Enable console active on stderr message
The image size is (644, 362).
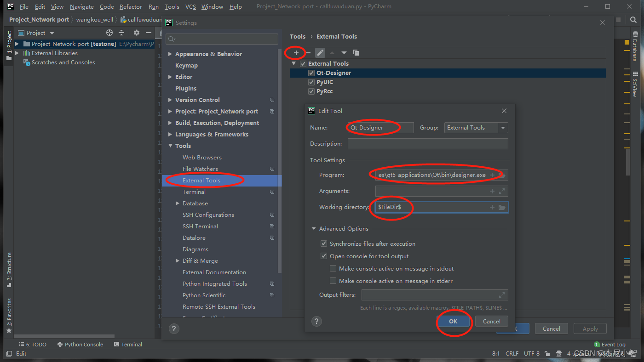click(333, 281)
